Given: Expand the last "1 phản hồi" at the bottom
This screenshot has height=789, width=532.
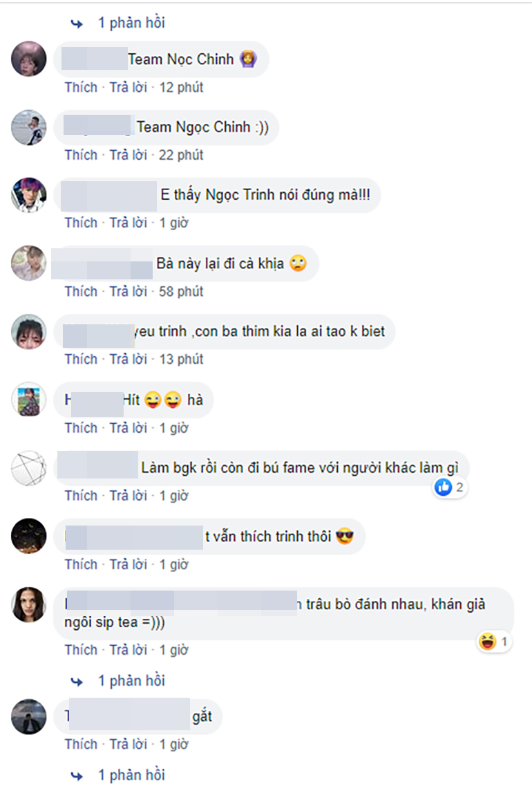Looking at the screenshot, I should [x=131, y=775].
